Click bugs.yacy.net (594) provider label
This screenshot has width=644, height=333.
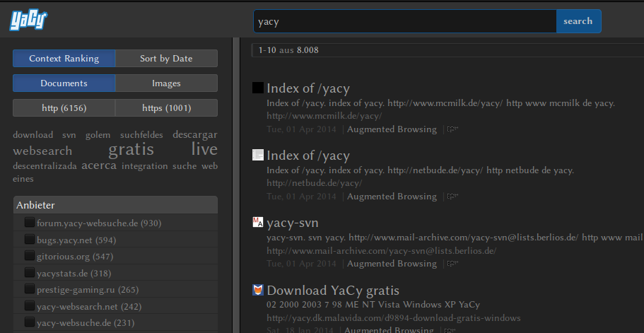76,240
